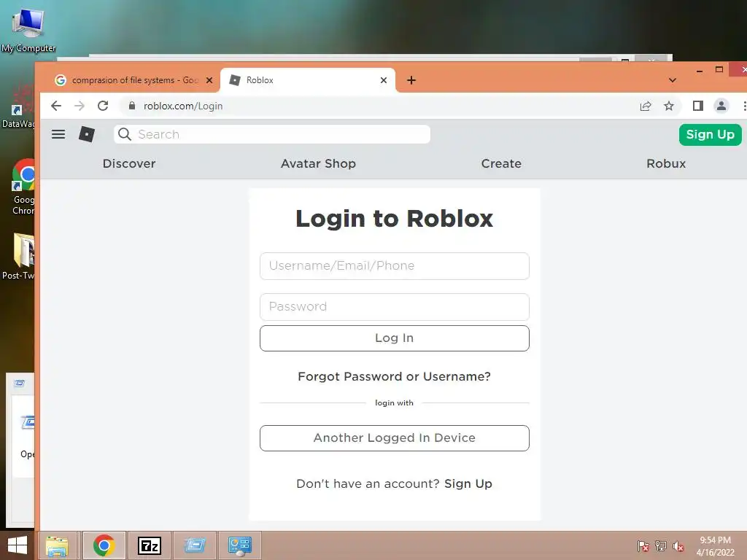Open the network status tray icon
747x560 pixels.
point(661,546)
